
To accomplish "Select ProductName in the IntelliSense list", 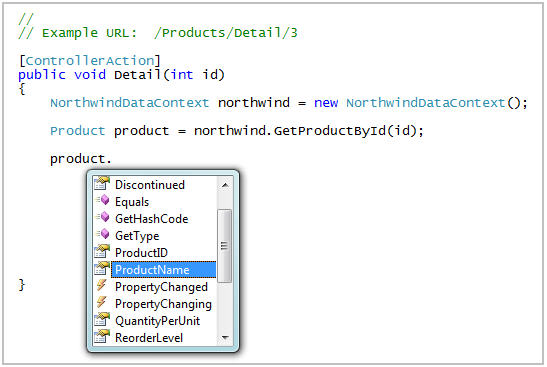I will 164,270.
